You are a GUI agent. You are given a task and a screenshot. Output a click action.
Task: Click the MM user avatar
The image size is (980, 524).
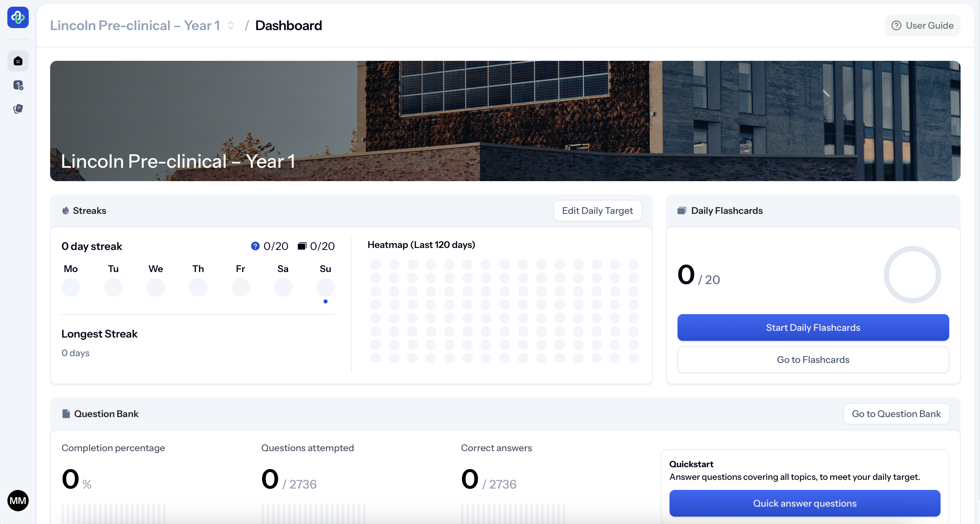18,500
